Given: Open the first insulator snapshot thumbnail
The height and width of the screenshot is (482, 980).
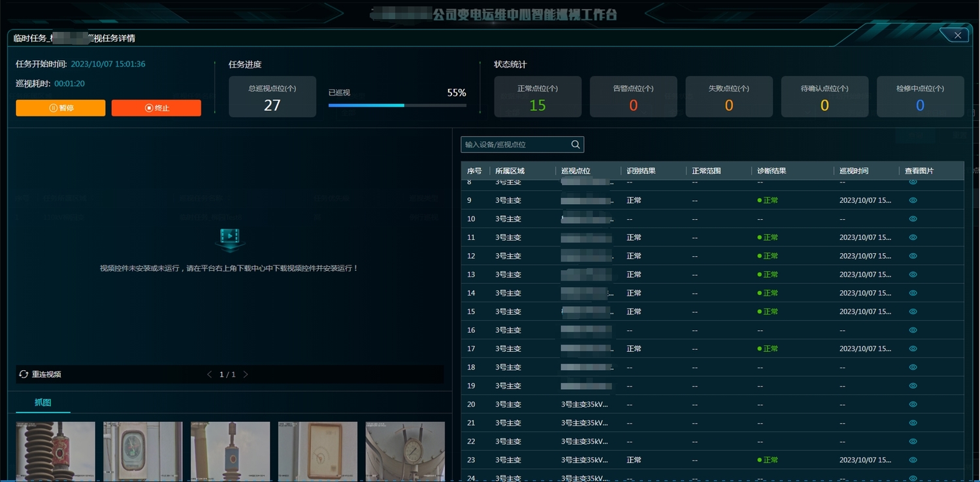Looking at the screenshot, I should pyautogui.click(x=56, y=451).
